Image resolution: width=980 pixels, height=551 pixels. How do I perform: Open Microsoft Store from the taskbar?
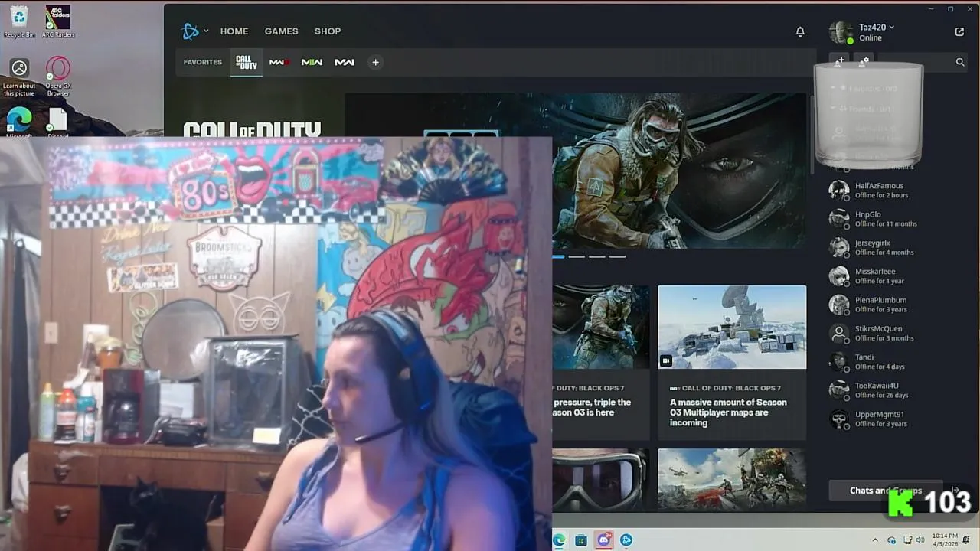581,540
